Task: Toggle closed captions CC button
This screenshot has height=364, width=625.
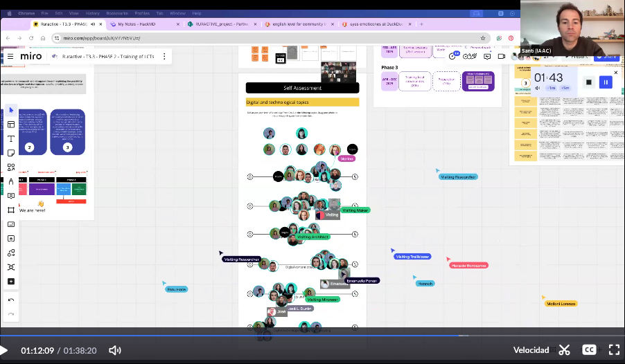Action: tap(589, 350)
